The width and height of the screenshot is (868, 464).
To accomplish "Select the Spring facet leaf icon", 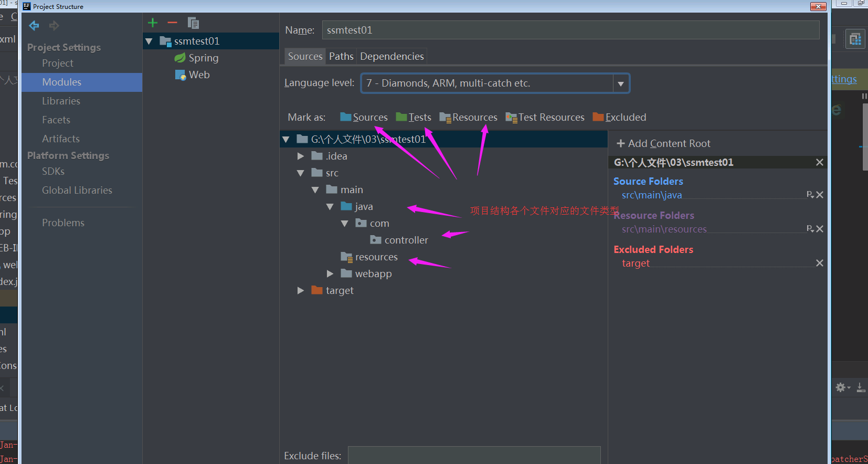I will [180, 58].
